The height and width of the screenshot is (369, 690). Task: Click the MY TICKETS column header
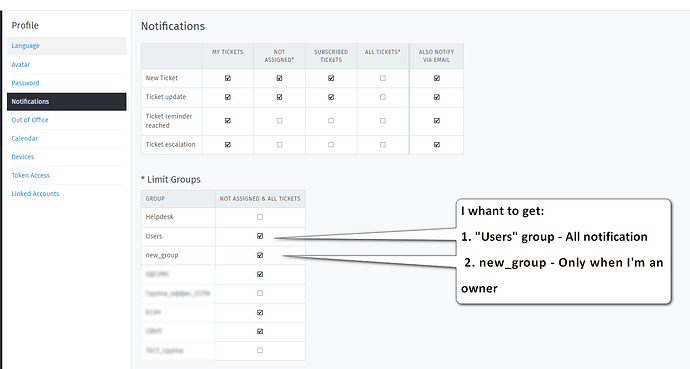point(228,52)
